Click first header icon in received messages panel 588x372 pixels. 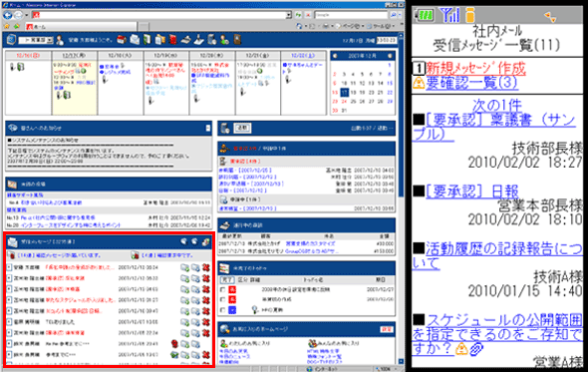(183, 241)
